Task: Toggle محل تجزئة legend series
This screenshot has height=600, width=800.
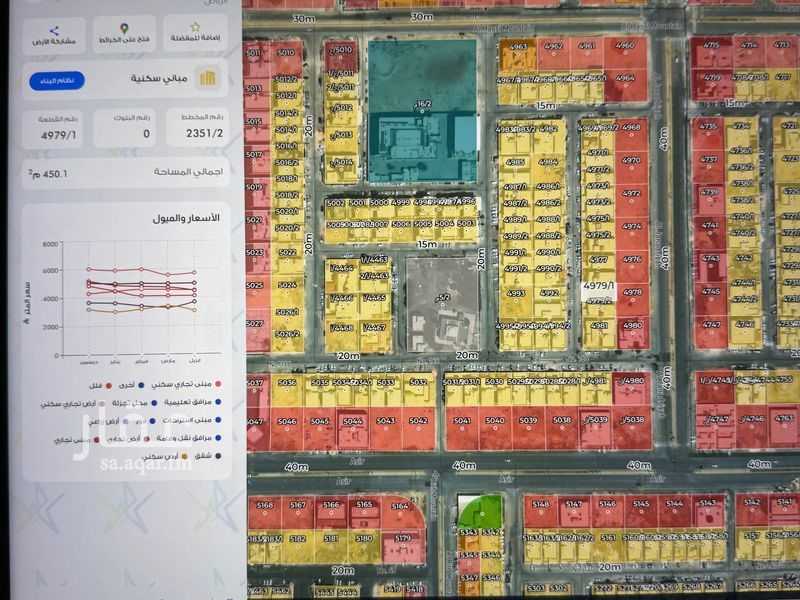Action: [x=134, y=403]
